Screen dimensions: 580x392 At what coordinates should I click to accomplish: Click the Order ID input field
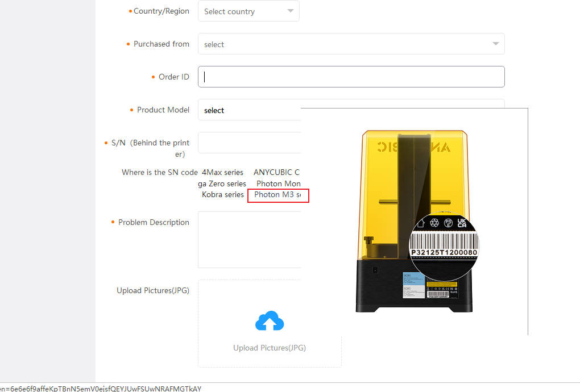[x=351, y=77]
